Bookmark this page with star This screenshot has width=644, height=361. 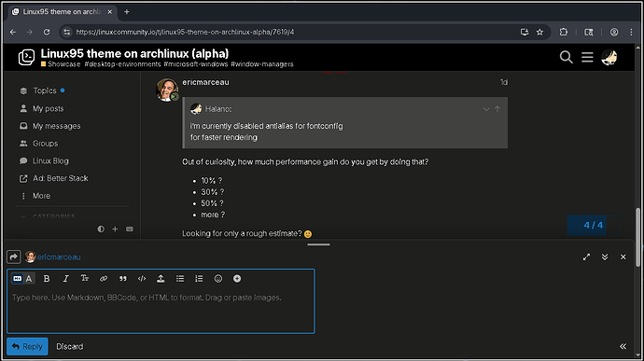click(539, 32)
